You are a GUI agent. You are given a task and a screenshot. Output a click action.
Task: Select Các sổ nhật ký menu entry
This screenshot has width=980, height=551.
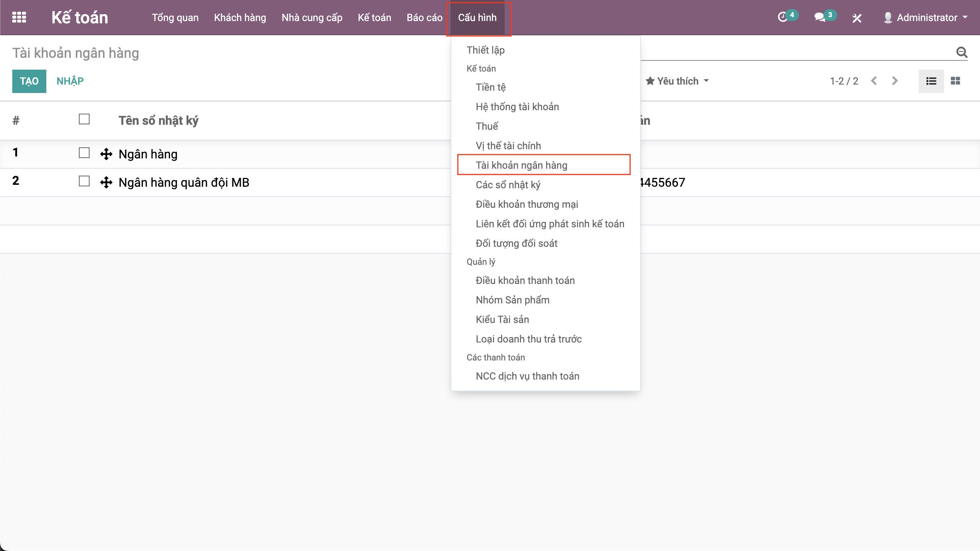[508, 185]
